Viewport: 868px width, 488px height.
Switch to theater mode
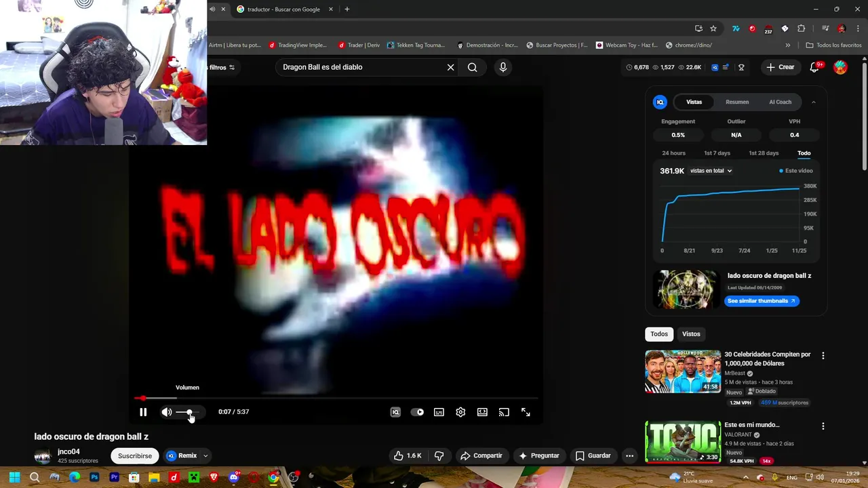[x=482, y=412]
